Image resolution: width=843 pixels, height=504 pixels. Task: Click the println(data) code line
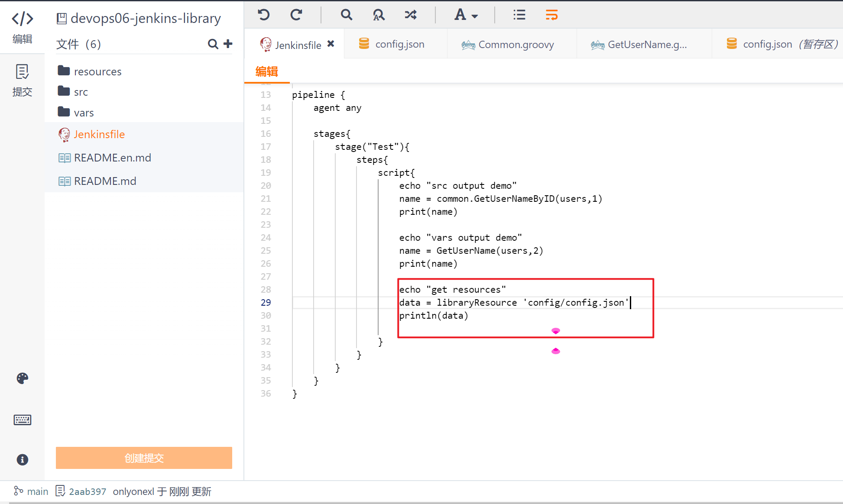(434, 316)
